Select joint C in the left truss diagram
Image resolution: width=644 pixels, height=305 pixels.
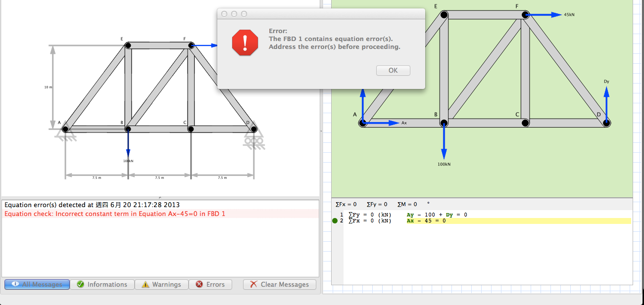(x=191, y=129)
